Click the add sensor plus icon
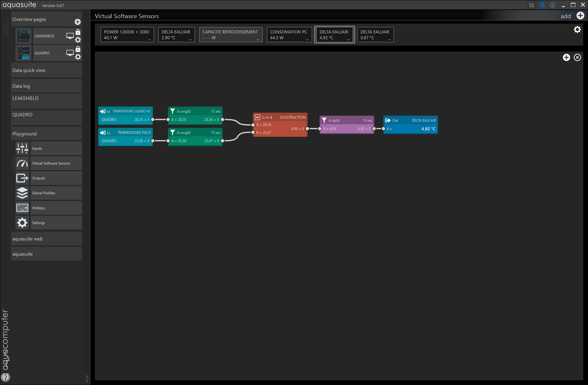The height and width of the screenshot is (385, 588). point(580,16)
